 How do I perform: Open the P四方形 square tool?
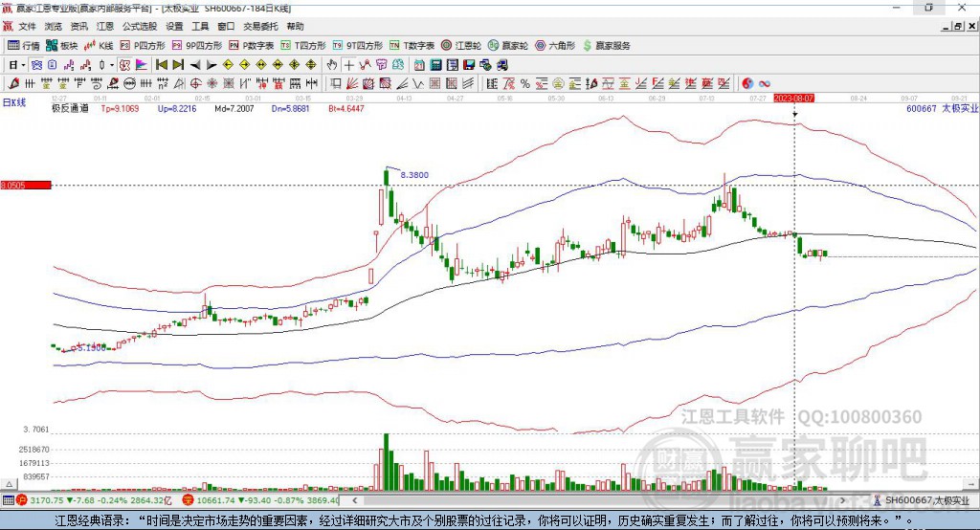143,46
